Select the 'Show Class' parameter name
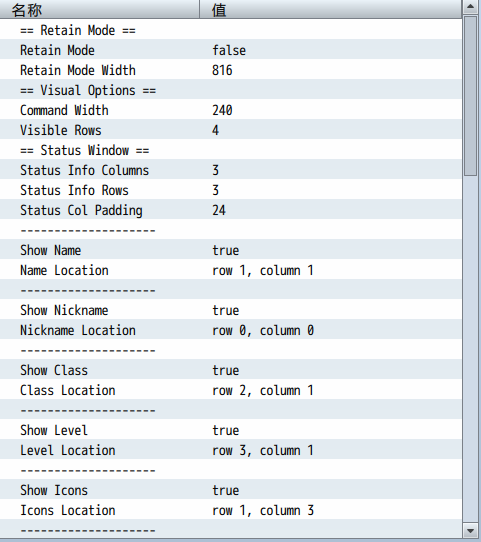The height and width of the screenshot is (542, 481). (54, 371)
